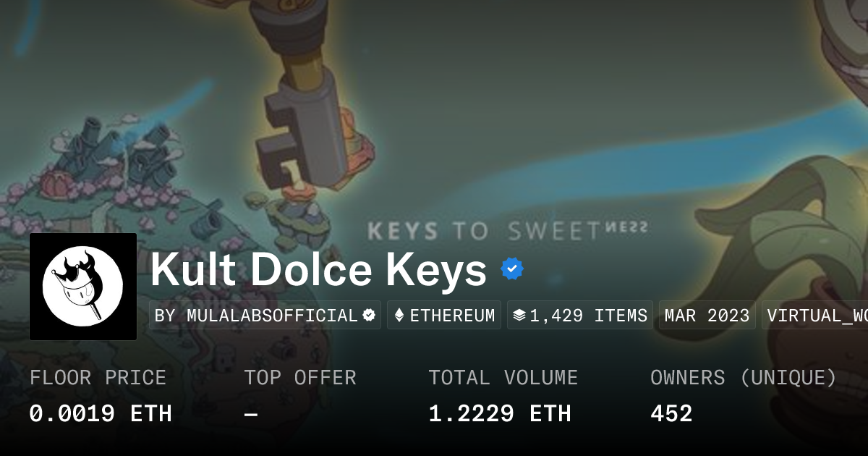This screenshot has width=868, height=456.
Task: Click the Ethereum diamond icon
Action: (399, 316)
